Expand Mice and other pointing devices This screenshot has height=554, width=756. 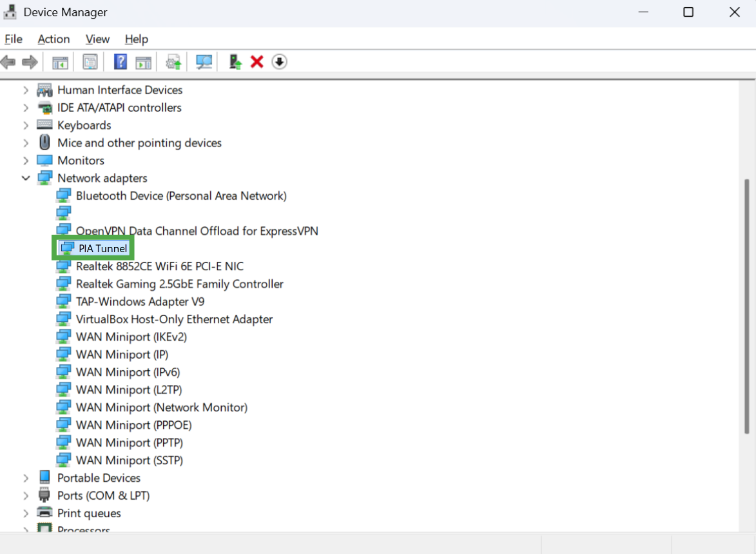[x=26, y=143]
